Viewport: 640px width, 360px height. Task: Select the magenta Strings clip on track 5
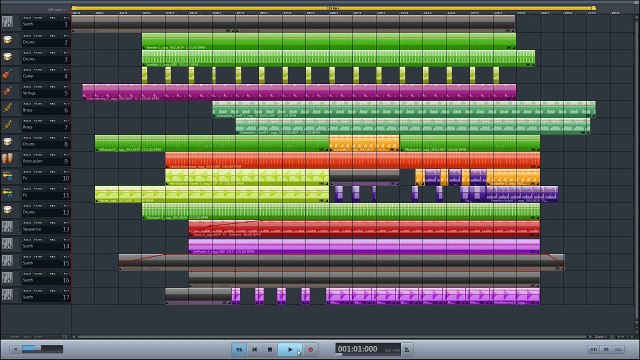299,92
